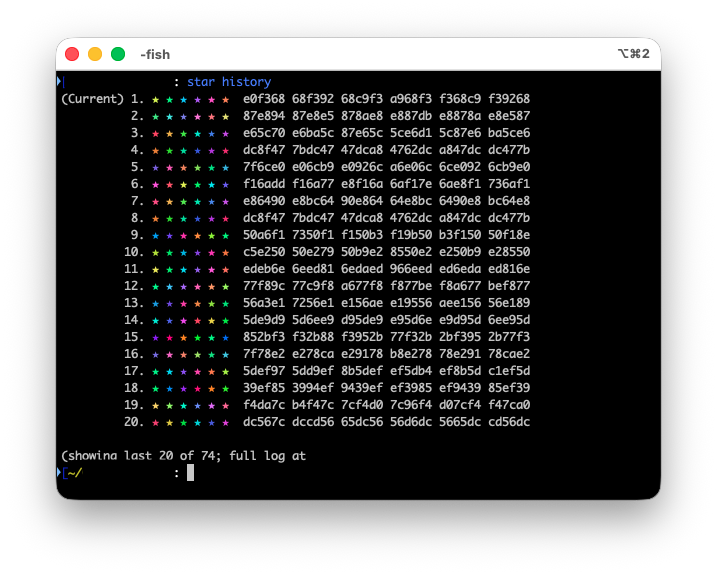This screenshot has width=717, height=574.
Task: Click hex code 68f392
Action: point(313,99)
